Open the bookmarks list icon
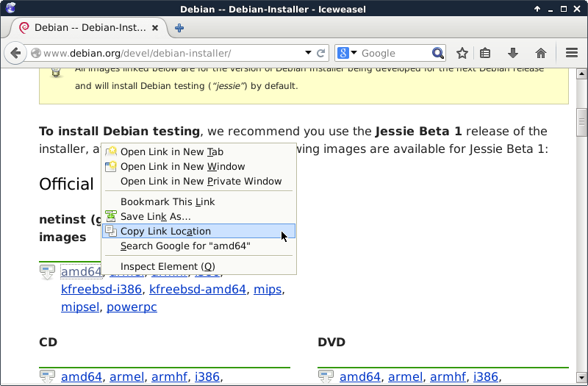The image size is (588, 386). tap(485, 53)
